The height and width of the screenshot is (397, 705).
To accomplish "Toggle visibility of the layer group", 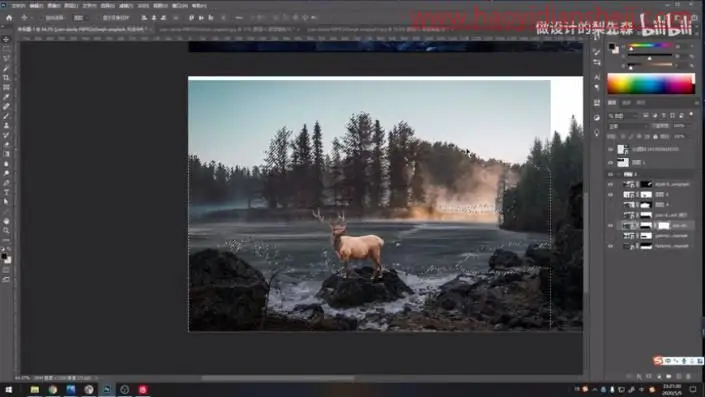I will (x=611, y=174).
